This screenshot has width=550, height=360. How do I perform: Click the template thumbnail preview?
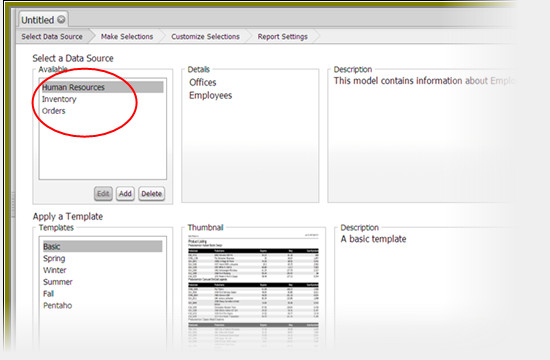pyautogui.click(x=253, y=292)
